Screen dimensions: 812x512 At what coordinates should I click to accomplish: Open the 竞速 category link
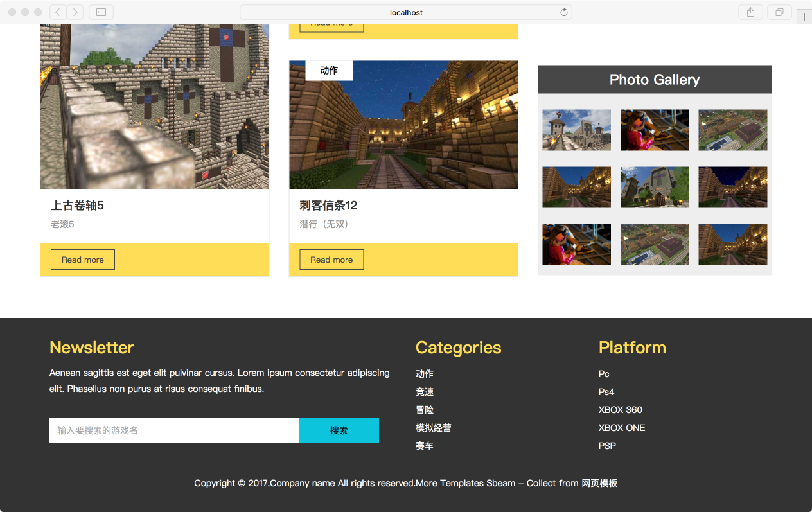point(425,392)
